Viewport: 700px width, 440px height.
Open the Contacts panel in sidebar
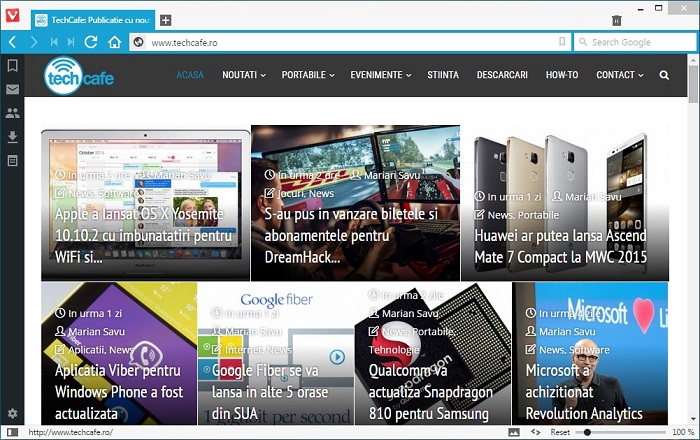point(12,113)
